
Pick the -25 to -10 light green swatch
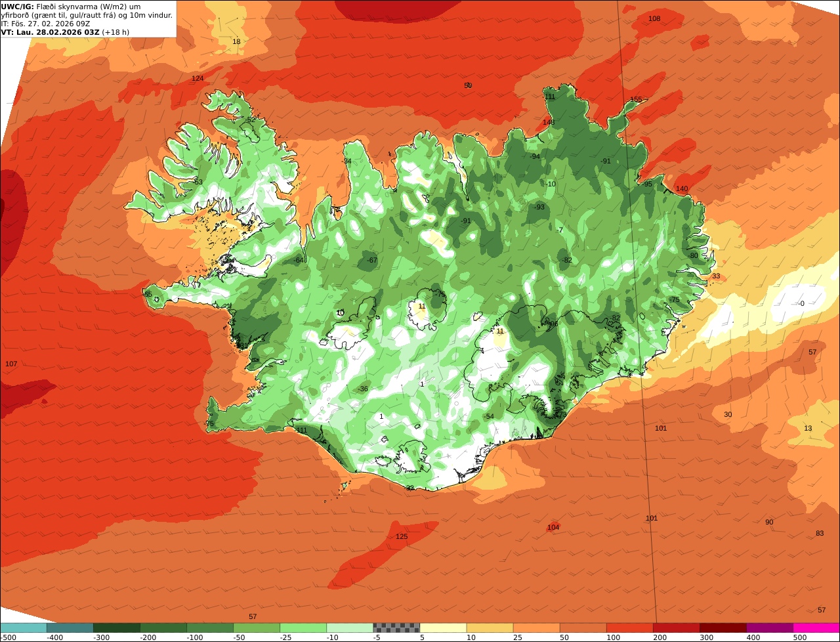(303, 628)
